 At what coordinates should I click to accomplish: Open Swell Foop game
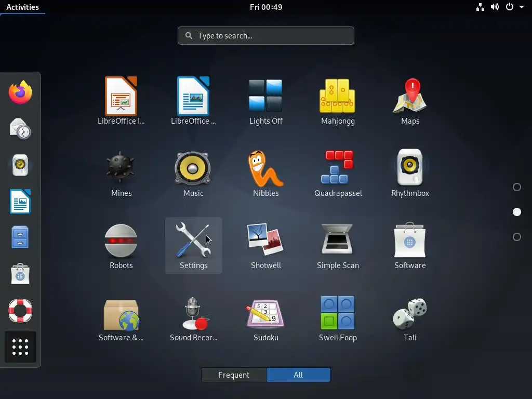(x=338, y=317)
